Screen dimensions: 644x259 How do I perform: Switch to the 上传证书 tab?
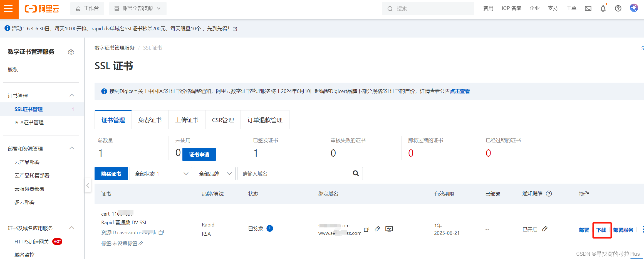tap(187, 120)
